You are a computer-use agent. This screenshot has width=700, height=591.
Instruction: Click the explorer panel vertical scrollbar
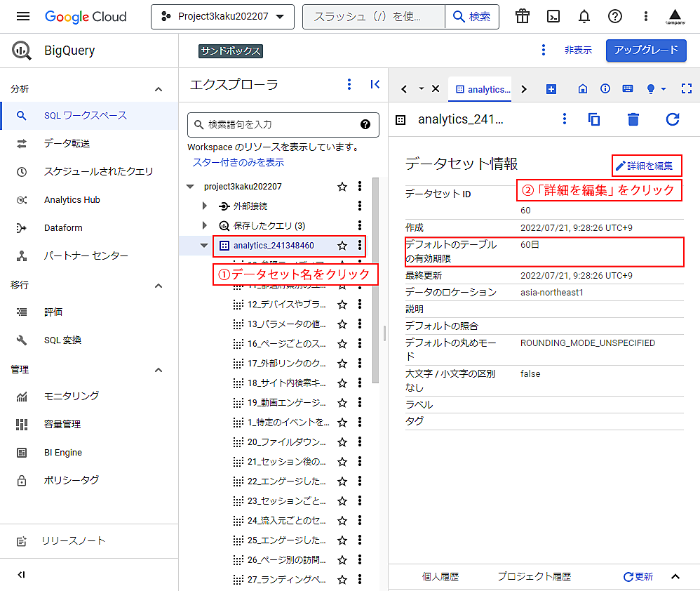[375, 281]
